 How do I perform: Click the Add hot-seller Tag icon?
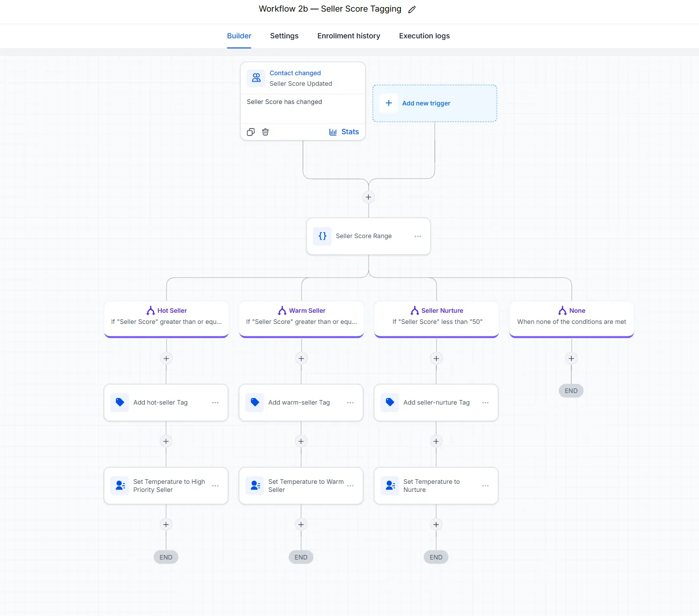pyautogui.click(x=120, y=403)
